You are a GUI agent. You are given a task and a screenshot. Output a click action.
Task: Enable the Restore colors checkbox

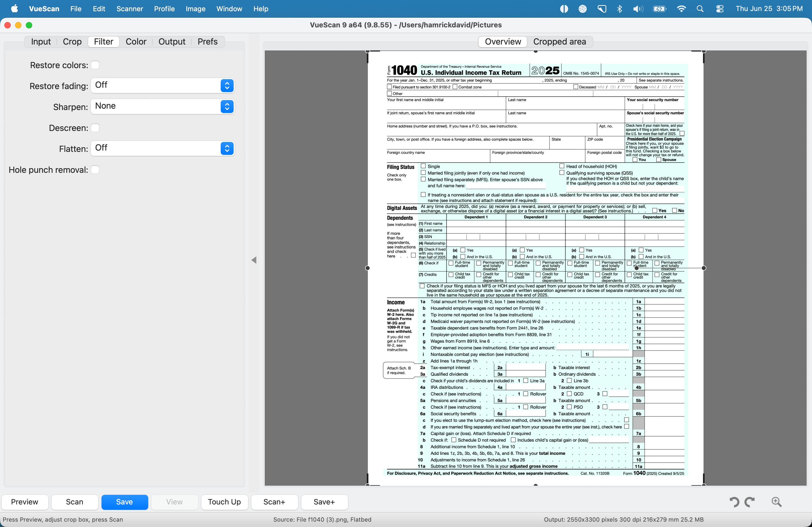click(x=95, y=65)
